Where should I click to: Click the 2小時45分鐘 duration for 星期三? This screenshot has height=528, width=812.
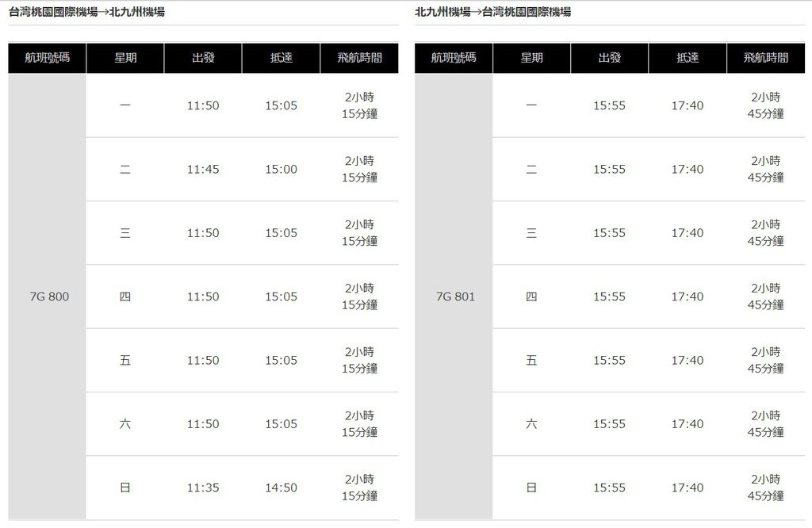tap(766, 233)
